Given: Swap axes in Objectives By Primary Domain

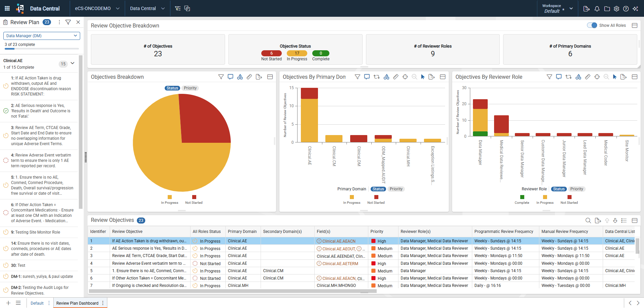Looking at the screenshot, I should 377,77.
